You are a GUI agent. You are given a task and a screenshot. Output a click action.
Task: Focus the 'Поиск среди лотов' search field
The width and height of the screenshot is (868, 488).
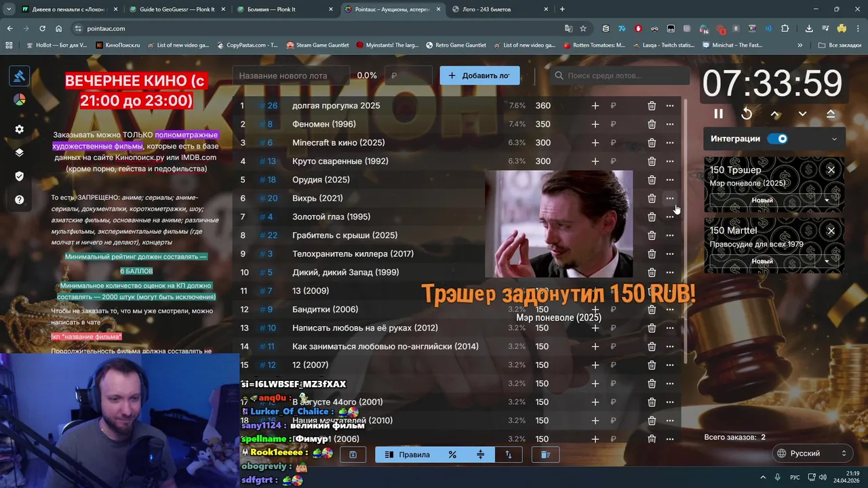point(619,76)
